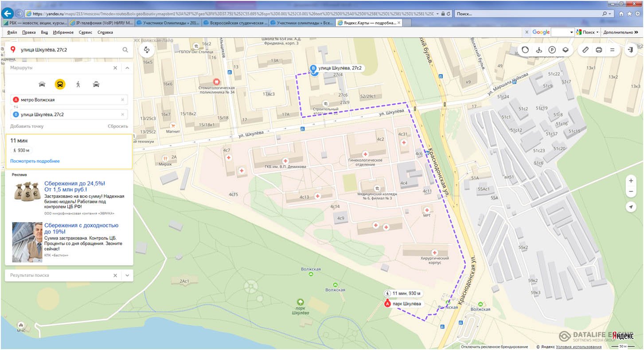Switch to the РБК новости browser tab

35,23
